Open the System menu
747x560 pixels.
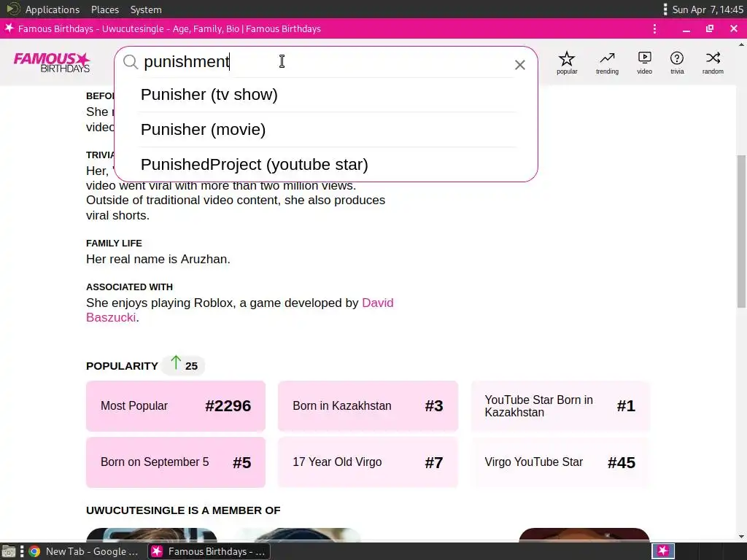[146, 9]
